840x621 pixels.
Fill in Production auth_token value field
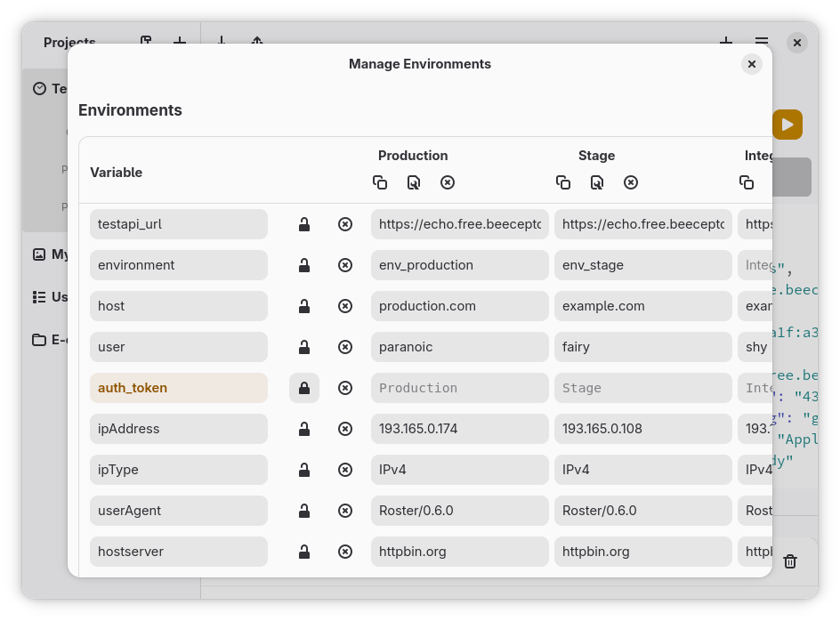click(x=460, y=388)
